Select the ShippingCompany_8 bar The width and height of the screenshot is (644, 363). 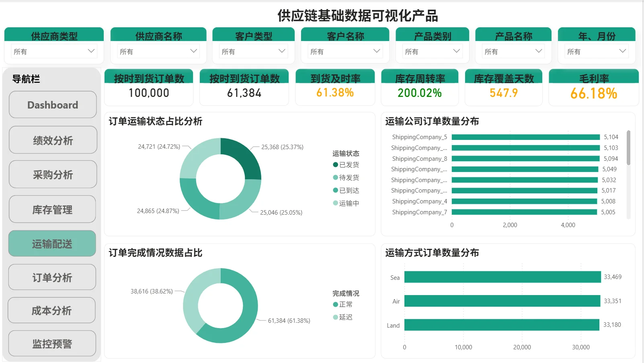coord(526,159)
